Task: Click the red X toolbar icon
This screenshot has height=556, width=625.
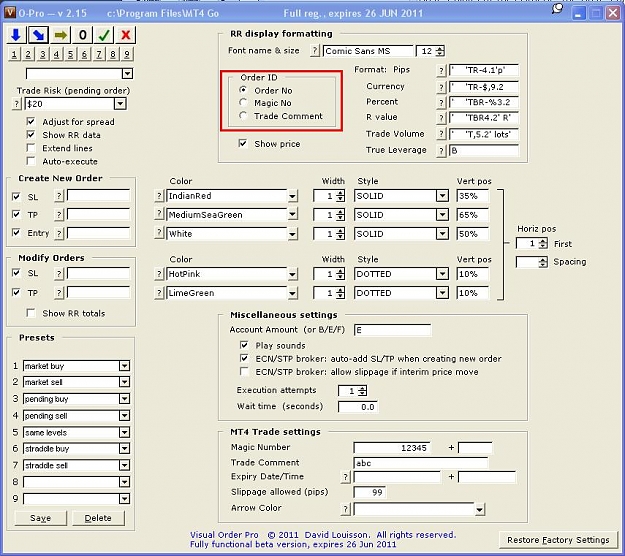Action: coord(126,35)
